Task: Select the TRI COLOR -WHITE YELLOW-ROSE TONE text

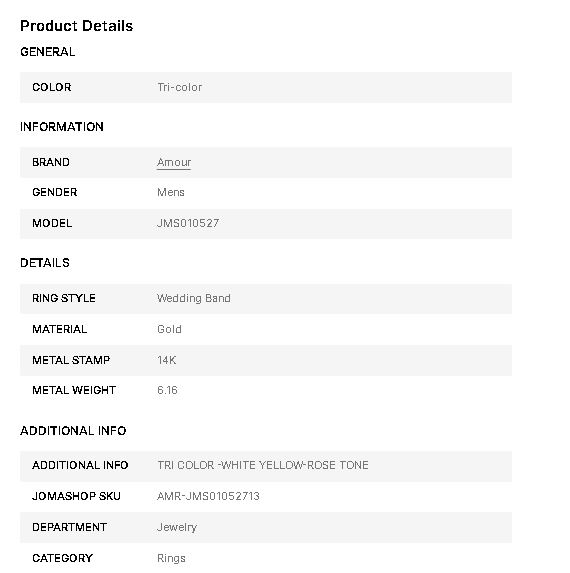Action: [263, 465]
